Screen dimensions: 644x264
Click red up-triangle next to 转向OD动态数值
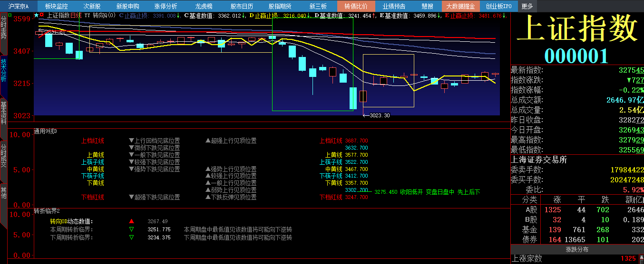click(132, 221)
